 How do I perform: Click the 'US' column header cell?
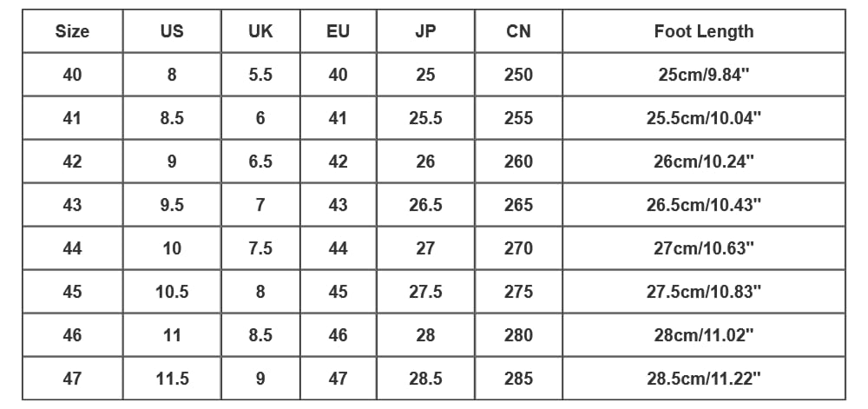pos(172,32)
